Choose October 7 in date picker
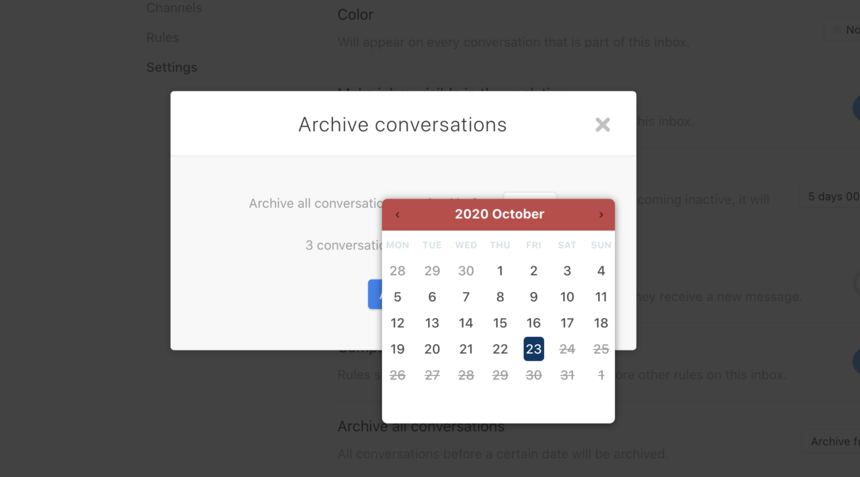The image size is (860, 477). [x=466, y=297]
